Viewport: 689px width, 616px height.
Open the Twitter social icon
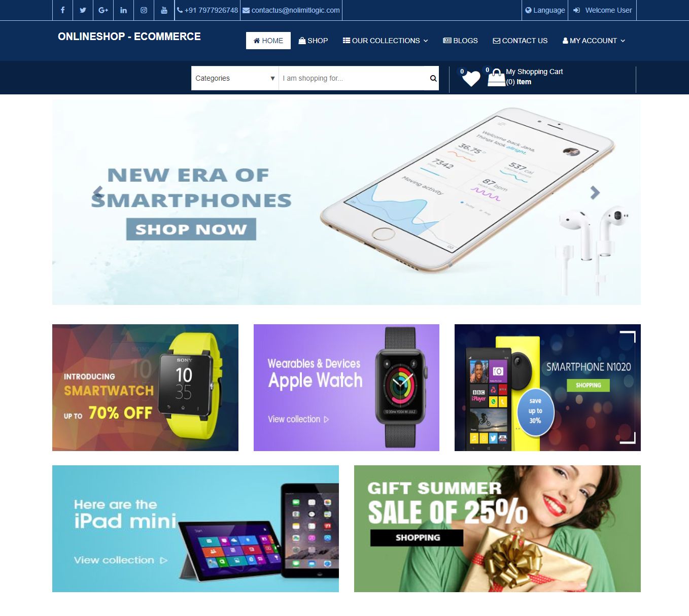click(x=83, y=10)
